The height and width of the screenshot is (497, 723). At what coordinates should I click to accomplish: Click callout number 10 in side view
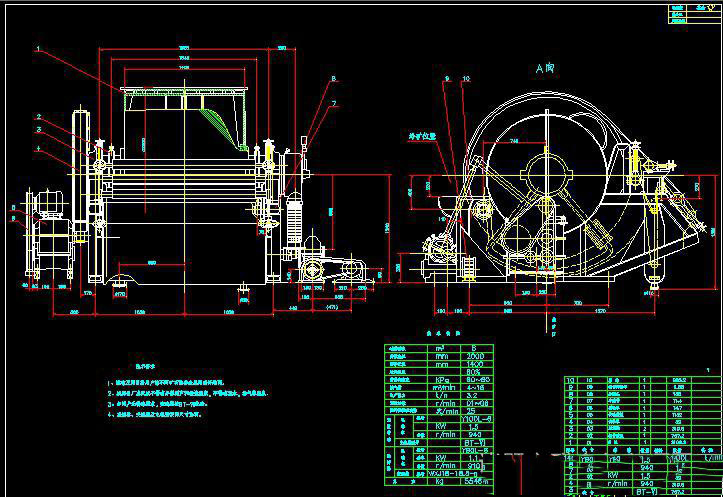click(x=465, y=78)
